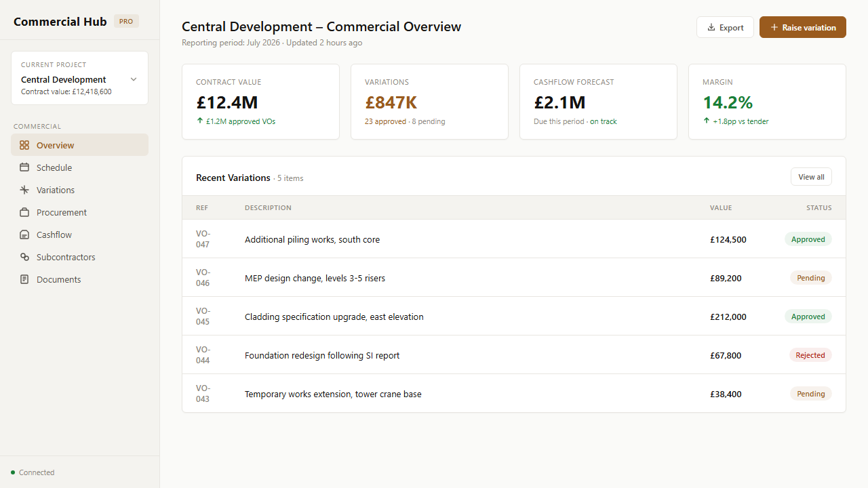The height and width of the screenshot is (488, 868).
Task: Click the £212,000 value
Action: (728, 317)
